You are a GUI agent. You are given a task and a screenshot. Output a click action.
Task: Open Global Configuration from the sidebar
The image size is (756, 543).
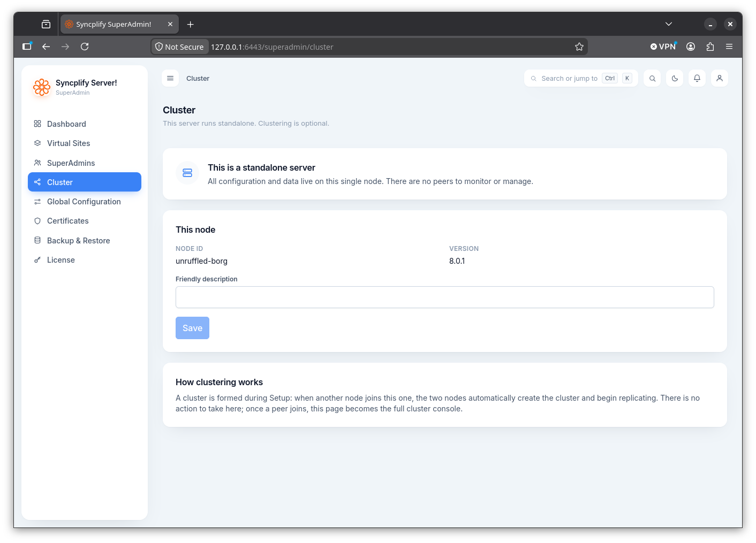[85, 202]
